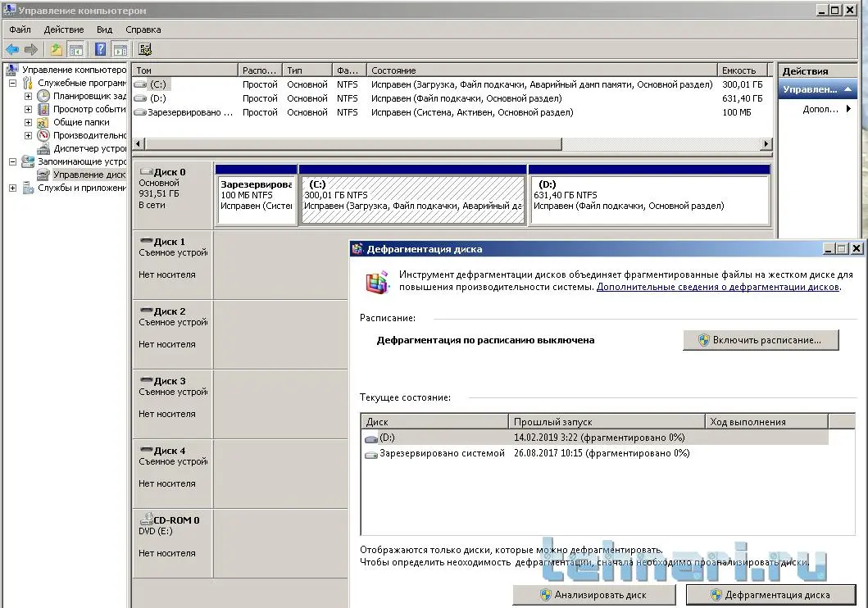Toggle the console tree pane toolbar icon
The width and height of the screenshot is (868, 608).
[76, 49]
